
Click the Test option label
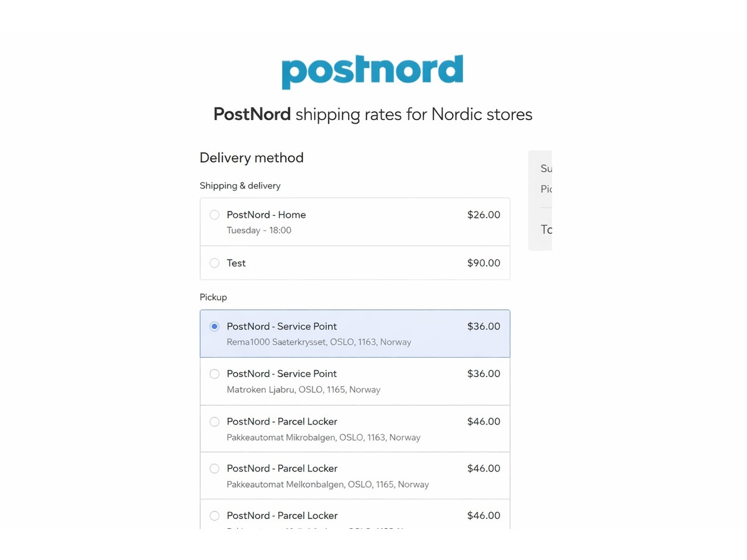pos(236,263)
